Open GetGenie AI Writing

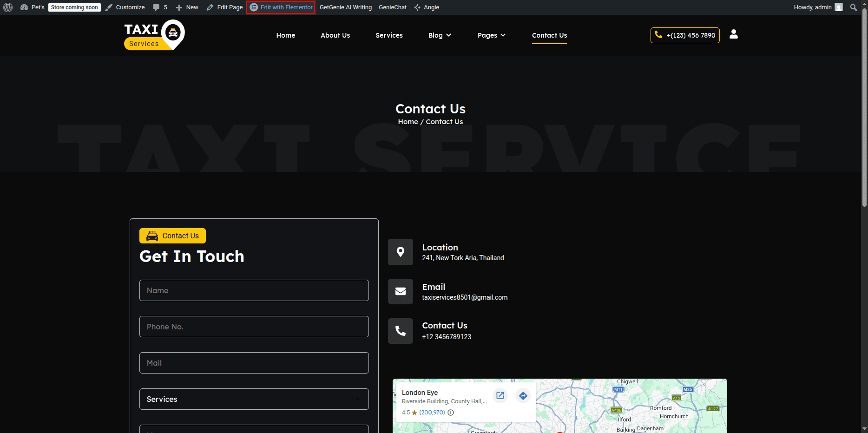(346, 7)
